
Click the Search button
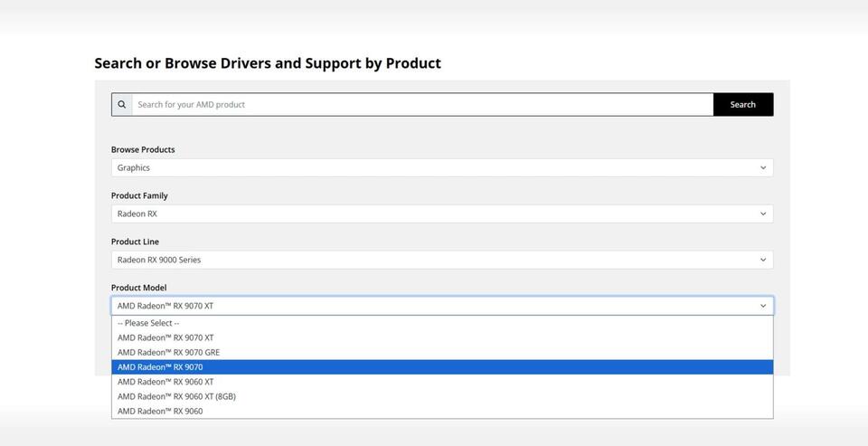point(743,104)
